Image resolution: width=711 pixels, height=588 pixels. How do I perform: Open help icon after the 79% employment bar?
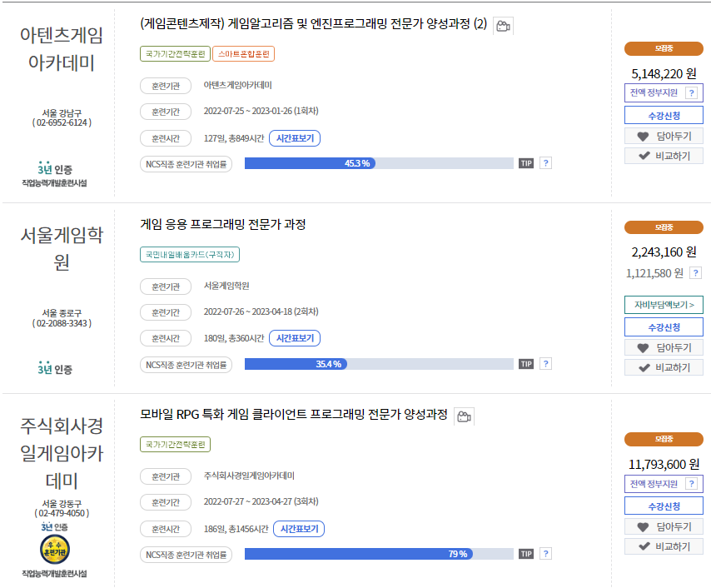(x=545, y=554)
